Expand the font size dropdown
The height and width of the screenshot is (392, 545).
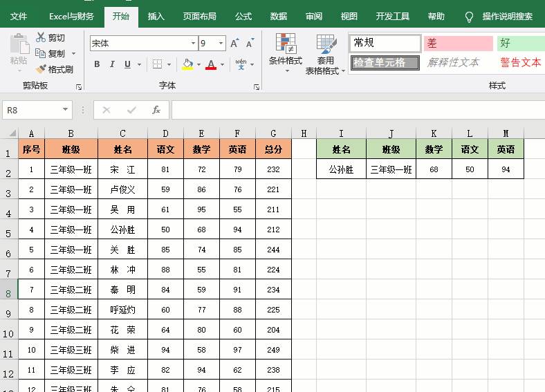221,44
